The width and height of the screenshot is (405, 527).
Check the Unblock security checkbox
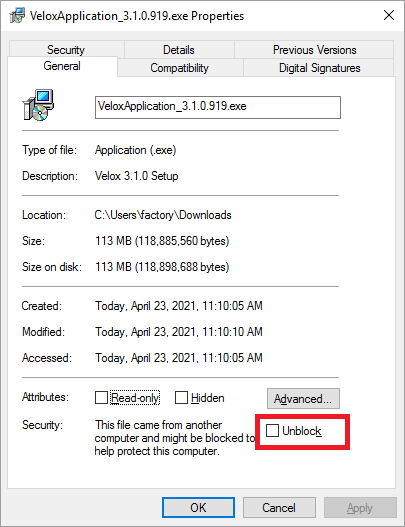click(x=272, y=431)
